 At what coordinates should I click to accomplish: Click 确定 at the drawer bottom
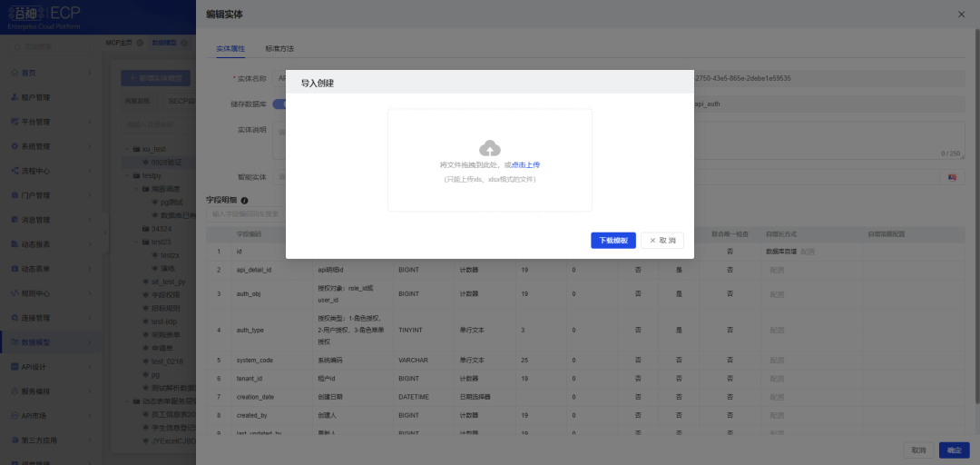[x=954, y=450]
